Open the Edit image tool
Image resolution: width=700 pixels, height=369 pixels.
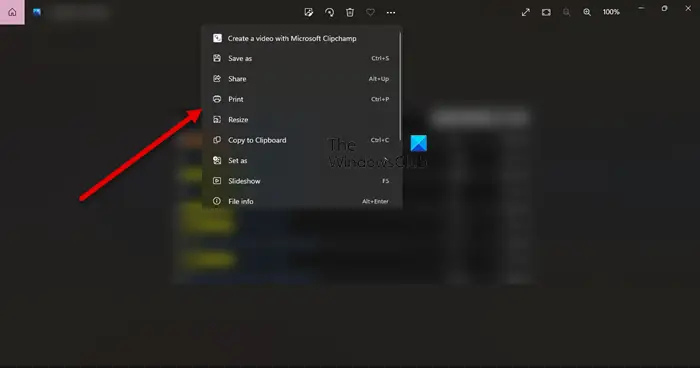pos(308,12)
